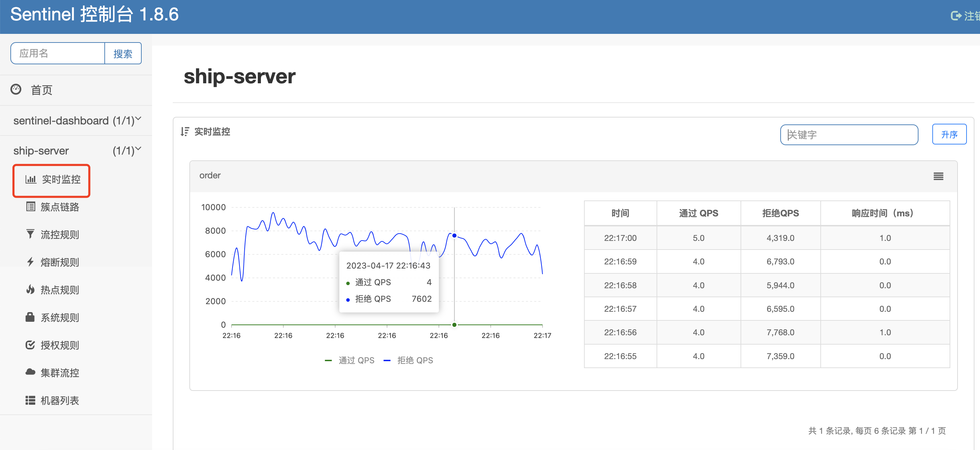Screen dimensions: 980x450
Task: Click the blue 拒绝 QPS data point on chart
Action: click(x=454, y=235)
